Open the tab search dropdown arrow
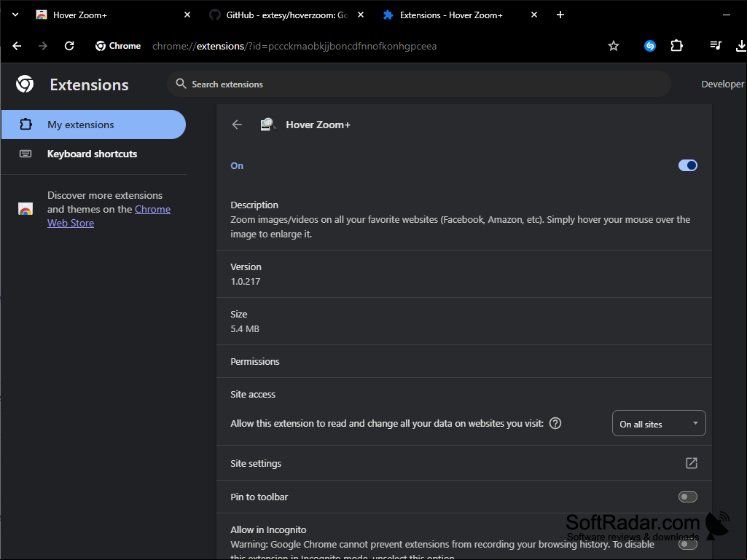This screenshot has width=747, height=560. click(x=15, y=15)
